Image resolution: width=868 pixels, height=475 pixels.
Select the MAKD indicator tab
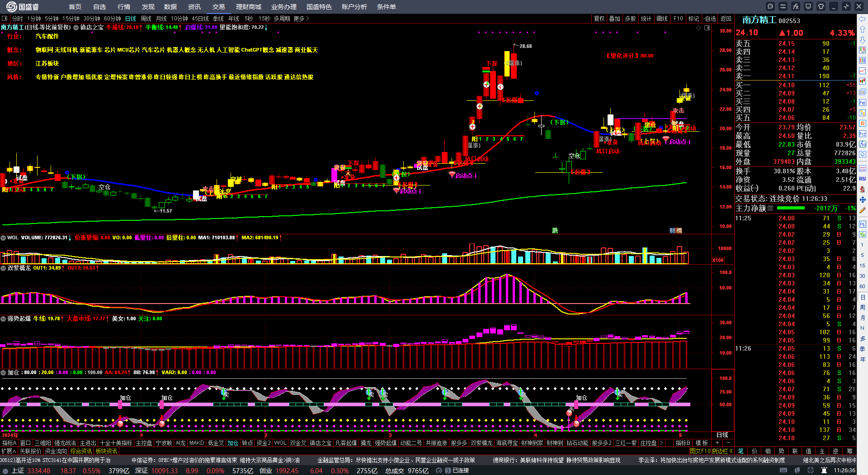pos(197,443)
